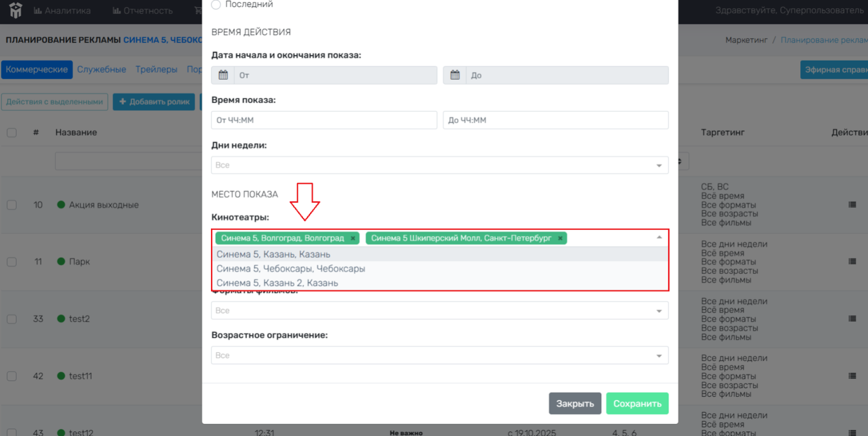Toggle the select-all checkbox in table header
Screen dimensions: 868x436
pyautogui.click(x=12, y=132)
